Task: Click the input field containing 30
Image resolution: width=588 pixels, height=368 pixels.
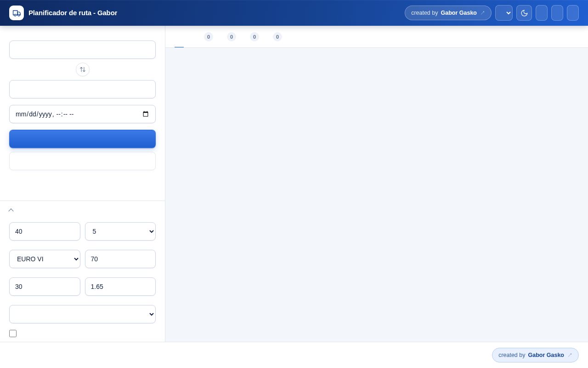Action: pyautogui.click(x=45, y=287)
